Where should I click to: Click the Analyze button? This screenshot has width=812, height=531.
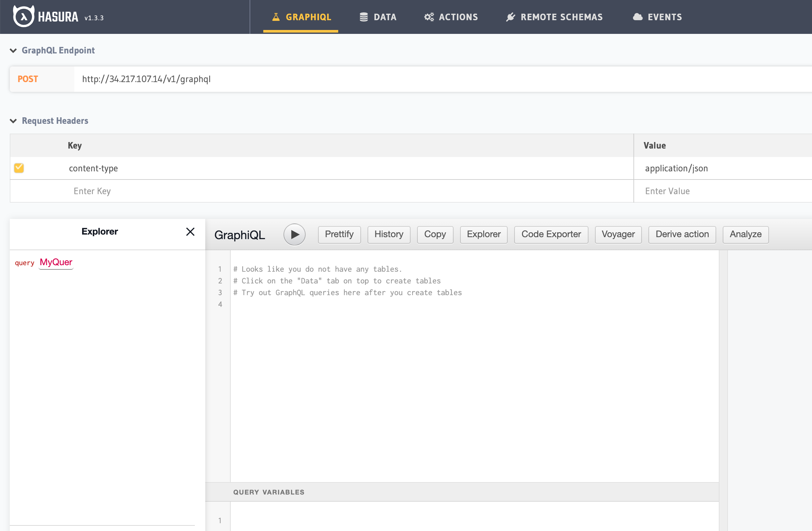(746, 234)
